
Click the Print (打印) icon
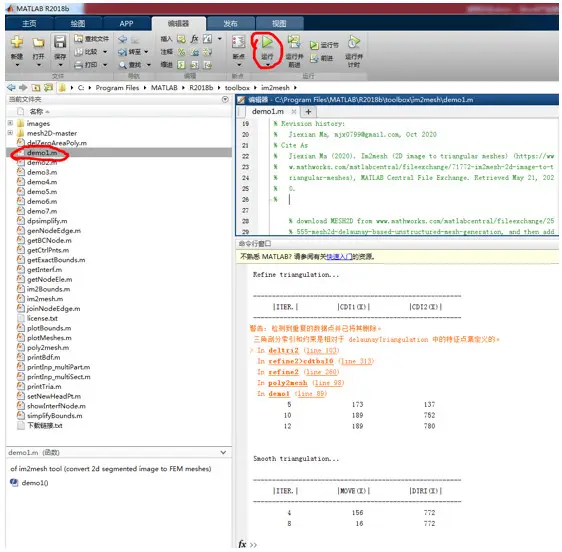click(x=78, y=65)
